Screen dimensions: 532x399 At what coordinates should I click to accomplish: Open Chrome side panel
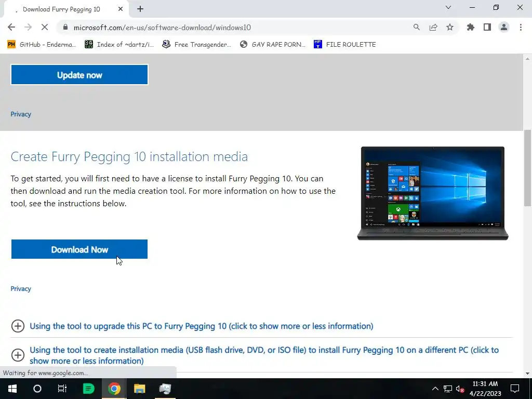(x=487, y=27)
